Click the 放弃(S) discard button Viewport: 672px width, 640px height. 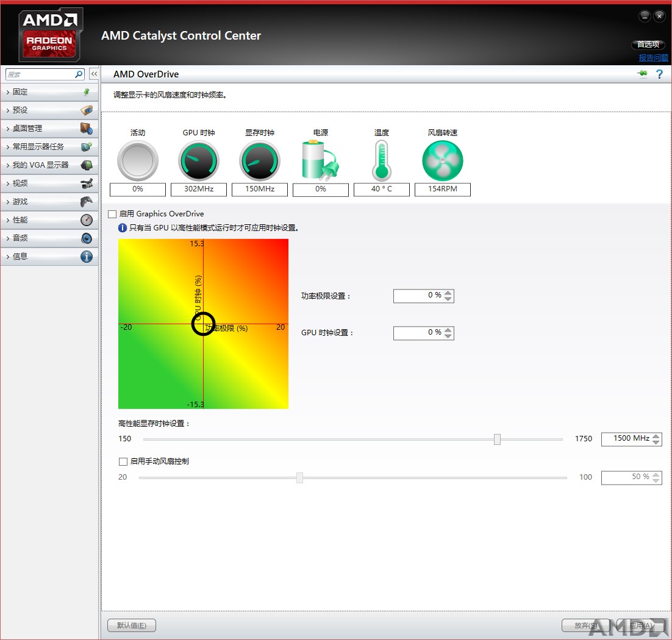coord(585,625)
